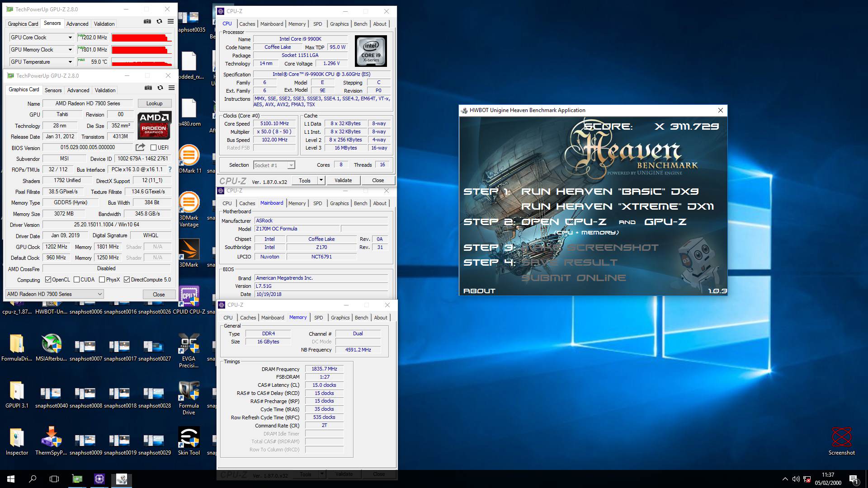
Task: Open the AMD Radeon HD 7900 Series dropdown
Action: click(x=55, y=294)
